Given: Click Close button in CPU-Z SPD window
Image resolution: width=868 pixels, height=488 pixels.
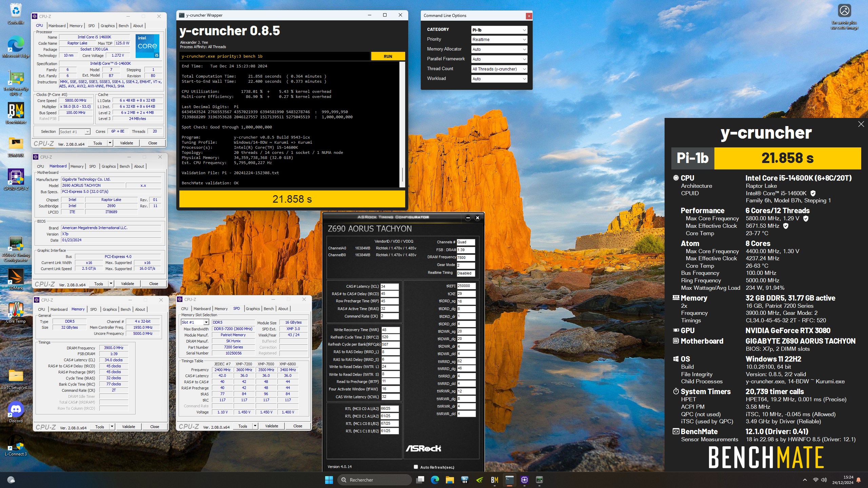Looking at the screenshot, I should (298, 426).
